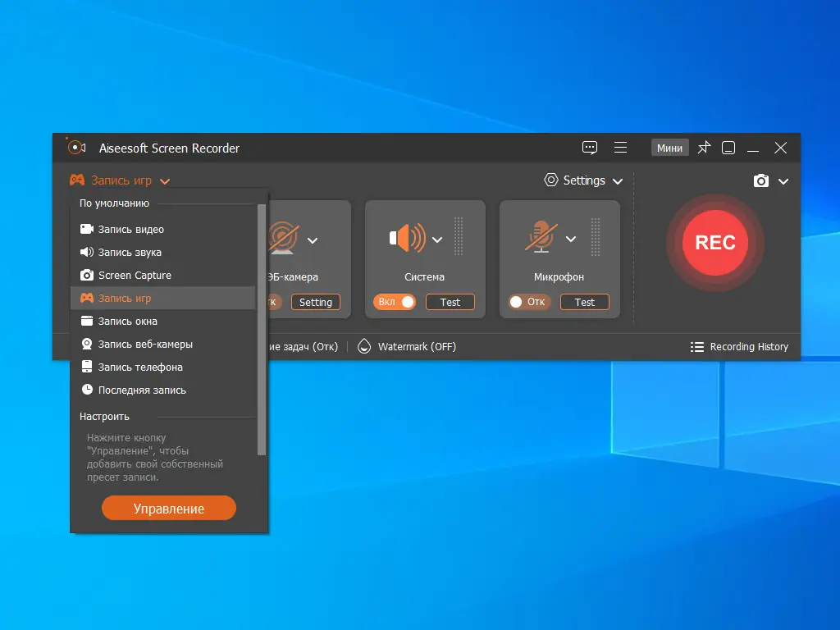Image resolution: width=840 pixels, height=630 pixels.
Task: Open the webcam source dropdown chevron
Action: click(x=313, y=240)
